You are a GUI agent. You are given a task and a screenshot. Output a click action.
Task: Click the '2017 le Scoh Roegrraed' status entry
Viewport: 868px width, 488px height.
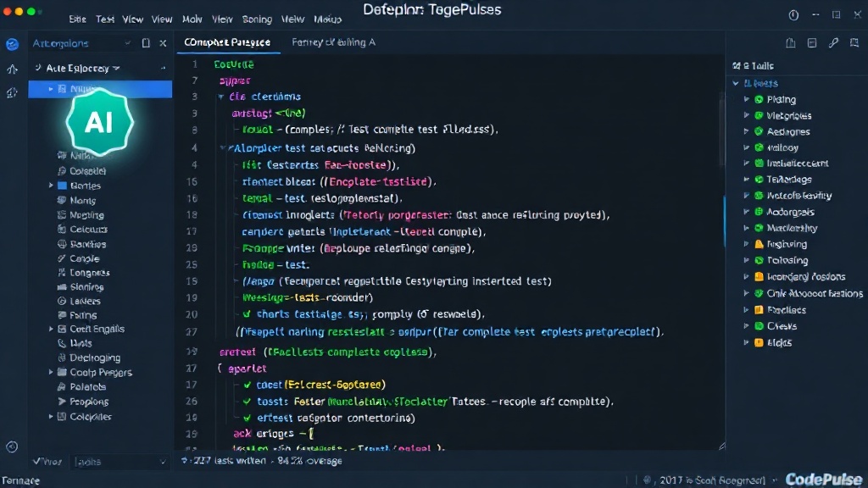pyautogui.click(x=712, y=480)
